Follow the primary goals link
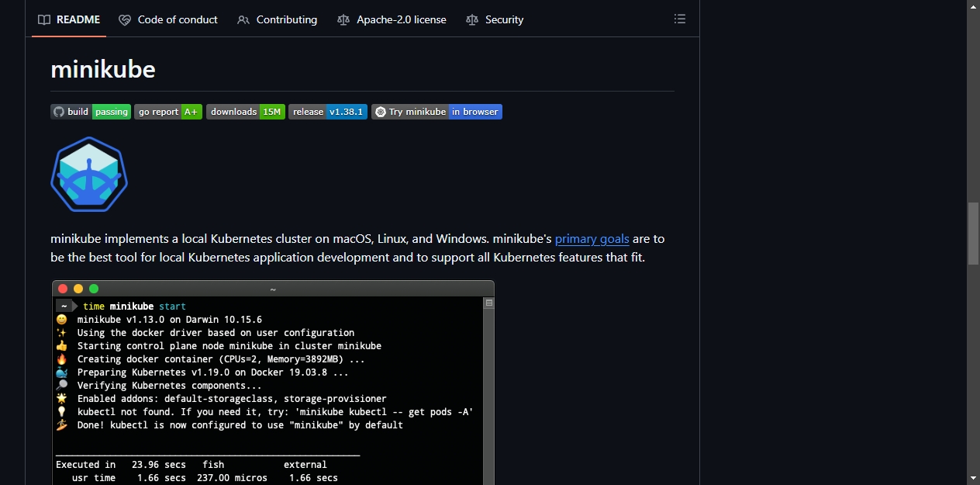This screenshot has width=980, height=485. pyautogui.click(x=592, y=239)
